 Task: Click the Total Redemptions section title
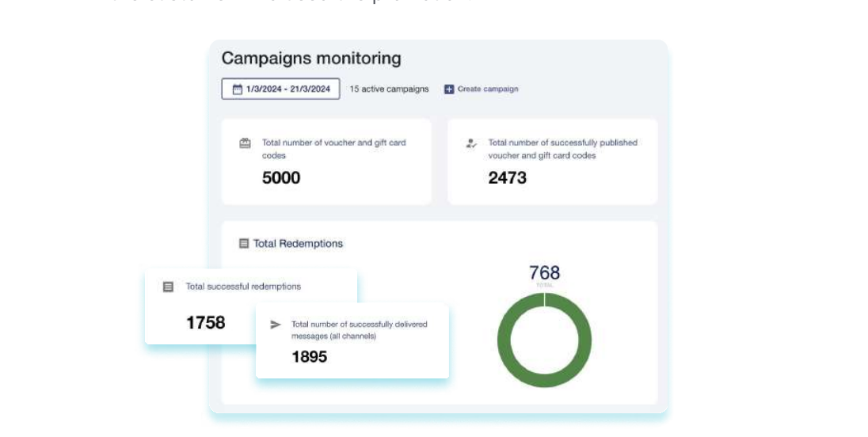click(x=298, y=244)
